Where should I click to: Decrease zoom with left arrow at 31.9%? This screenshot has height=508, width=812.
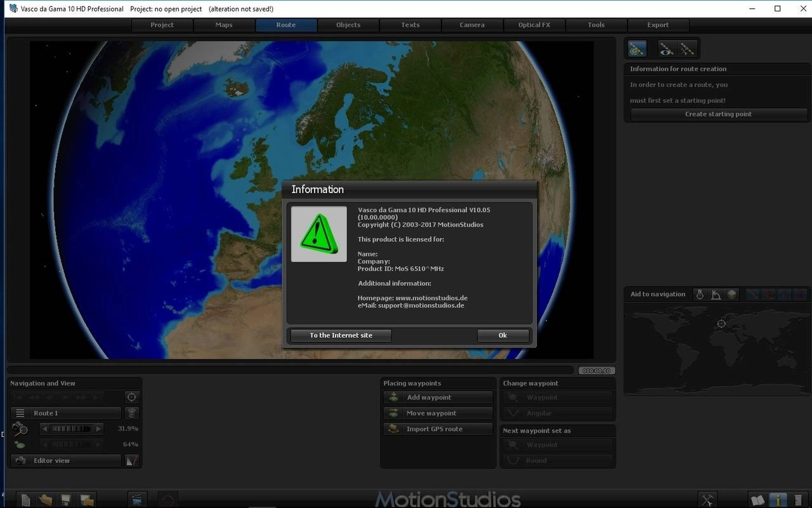(x=45, y=429)
